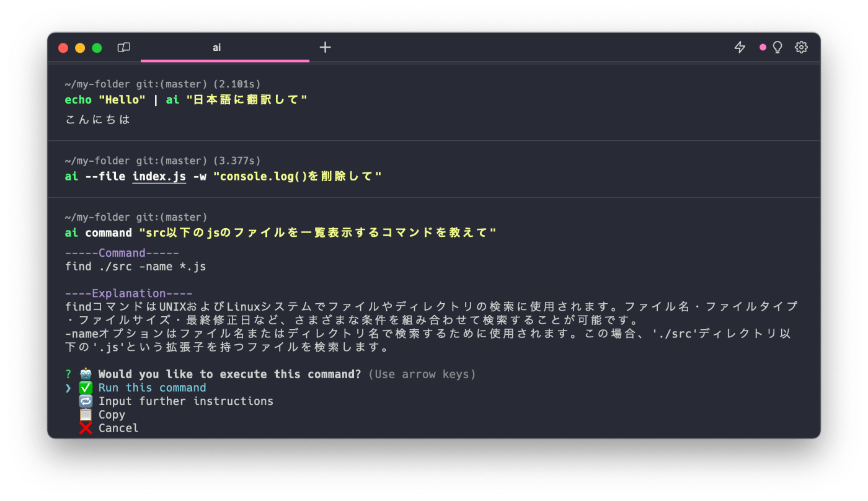
Task: Select the 'Copy' menu option
Action: [x=112, y=415]
